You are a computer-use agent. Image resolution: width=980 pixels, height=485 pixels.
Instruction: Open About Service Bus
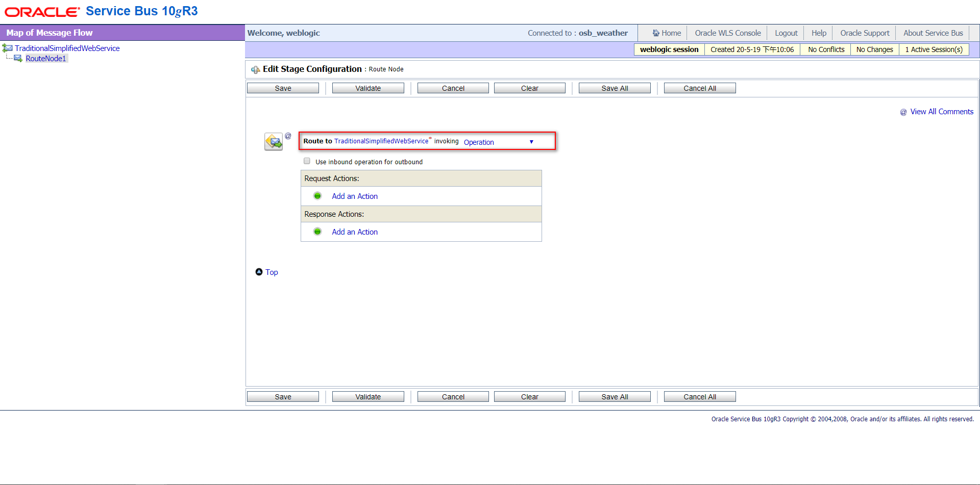point(933,33)
